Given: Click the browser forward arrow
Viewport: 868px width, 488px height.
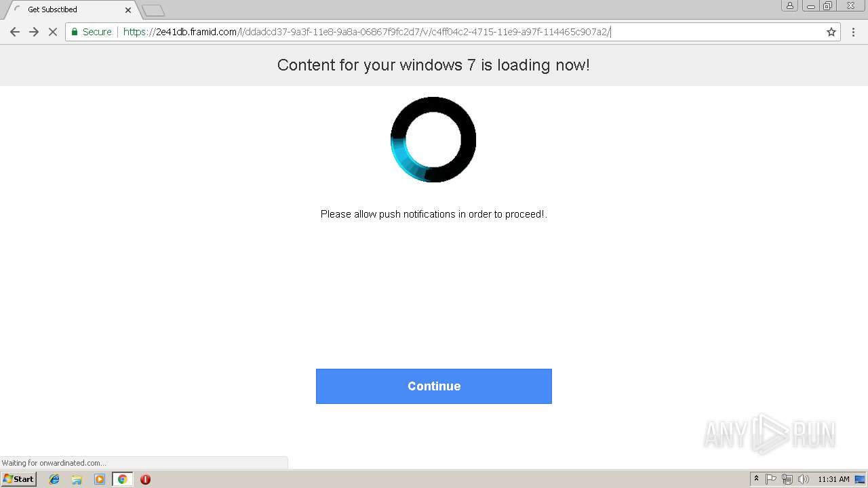Looking at the screenshot, I should (x=34, y=32).
